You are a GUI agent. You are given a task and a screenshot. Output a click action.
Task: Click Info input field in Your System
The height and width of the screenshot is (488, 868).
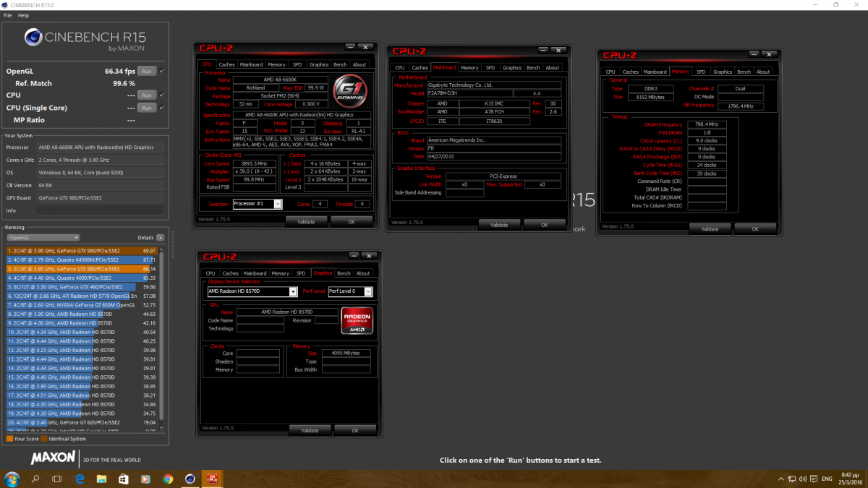(x=102, y=210)
